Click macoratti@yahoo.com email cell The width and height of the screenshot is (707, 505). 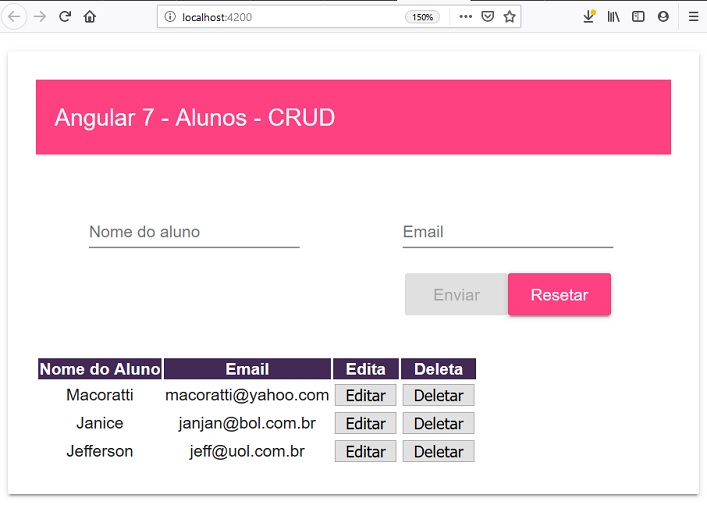[247, 395]
